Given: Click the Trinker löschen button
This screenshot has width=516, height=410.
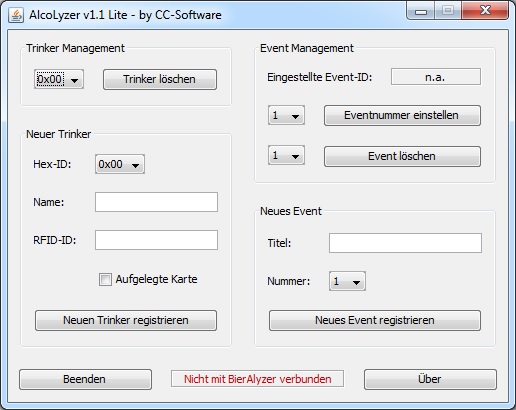Looking at the screenshot, I should 160,79.
